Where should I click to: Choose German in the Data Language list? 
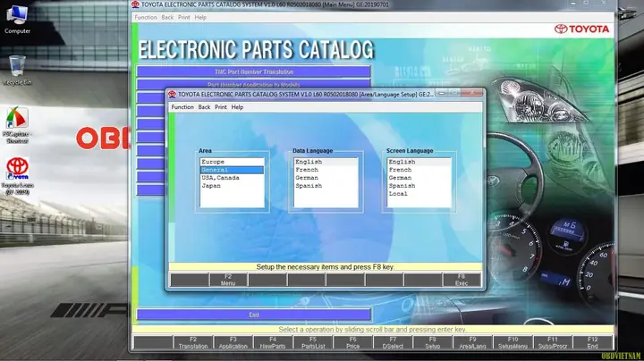pyautogui.click(x=326, y=178)
